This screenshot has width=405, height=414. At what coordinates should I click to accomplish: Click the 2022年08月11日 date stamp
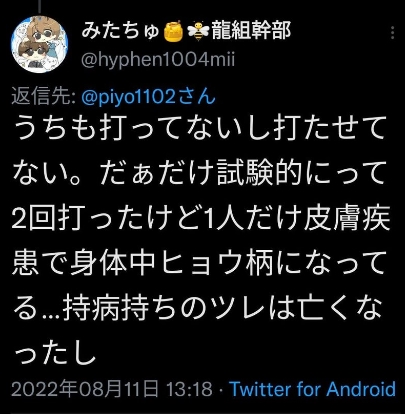pos(85,389)
